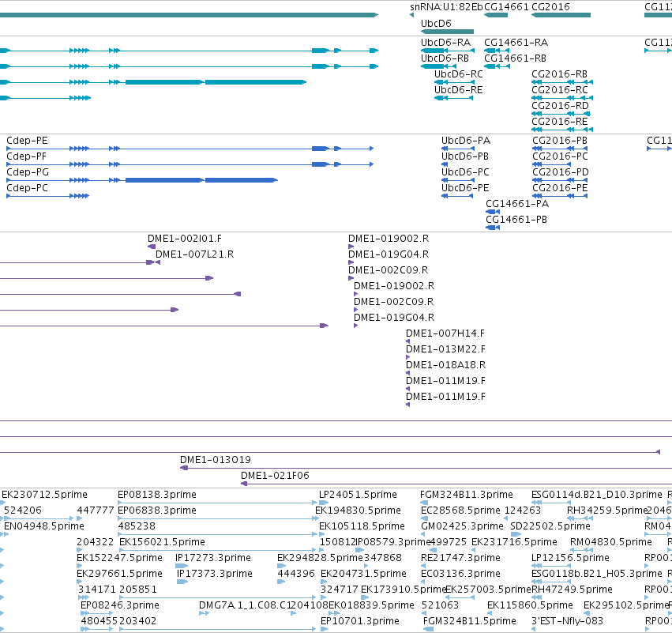Select the Cdep-PC coding sequence label
Image resolution: width=672 pixels, height=633 pixels.
pyautogui.click(x=27, y=188)
